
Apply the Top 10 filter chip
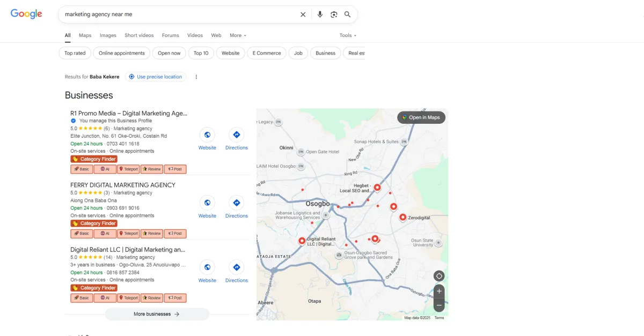(201, 53)
